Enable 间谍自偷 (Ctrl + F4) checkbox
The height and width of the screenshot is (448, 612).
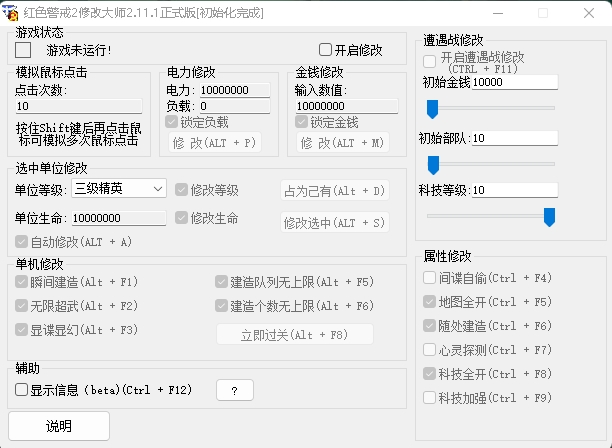tap(429, 278)
